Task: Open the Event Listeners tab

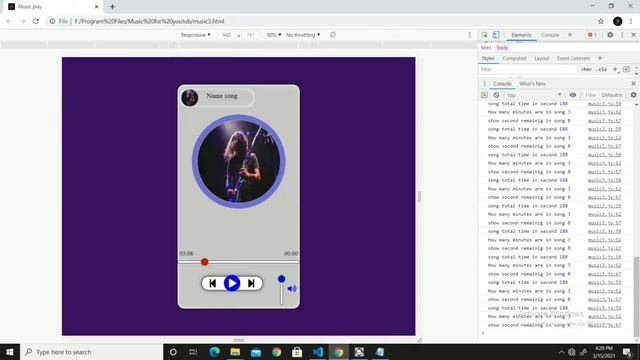Action: click(573, 58)
